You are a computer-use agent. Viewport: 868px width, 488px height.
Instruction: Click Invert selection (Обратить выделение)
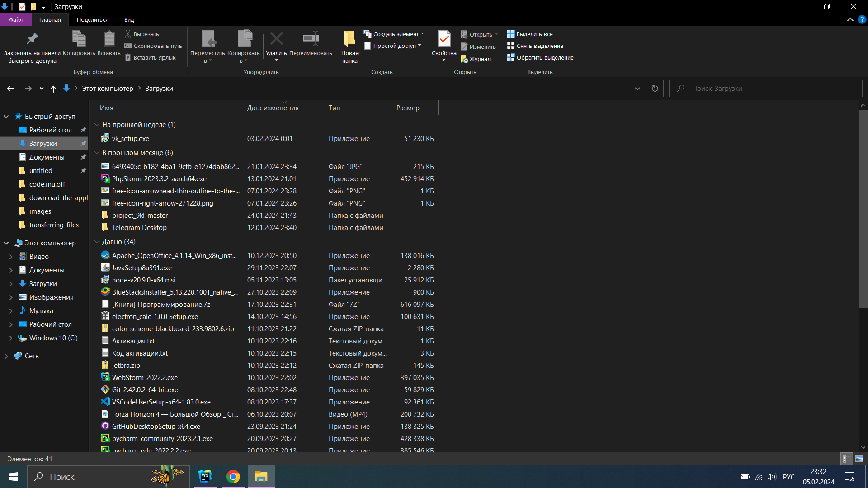[x=540, y=57]
